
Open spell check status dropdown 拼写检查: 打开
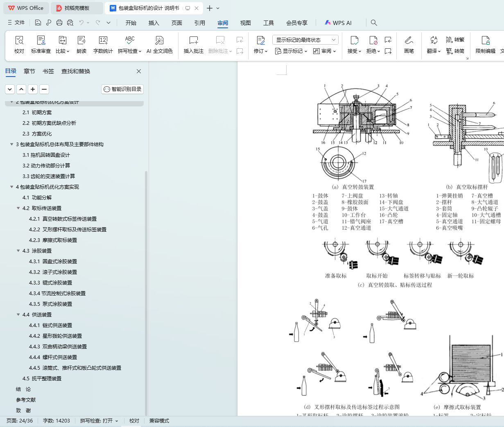pyautogui.click(x=99, y=421)
